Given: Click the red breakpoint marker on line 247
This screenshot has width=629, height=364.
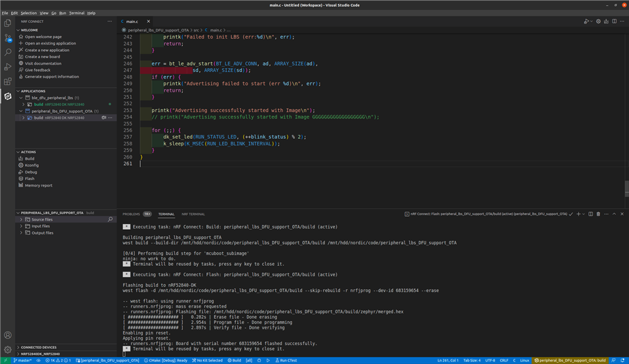Looking at the screenshot, I should click(x=166, y=70).
